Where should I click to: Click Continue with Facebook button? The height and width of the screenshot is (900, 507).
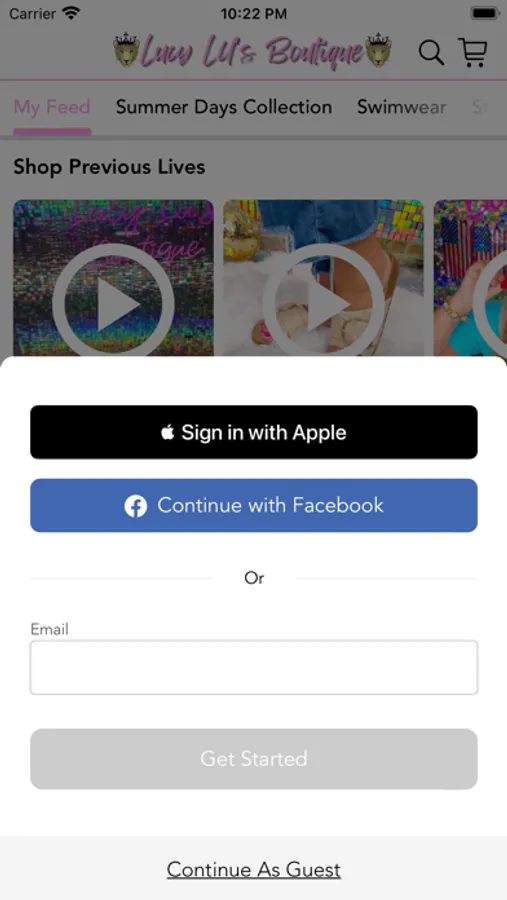pos(254,506)
